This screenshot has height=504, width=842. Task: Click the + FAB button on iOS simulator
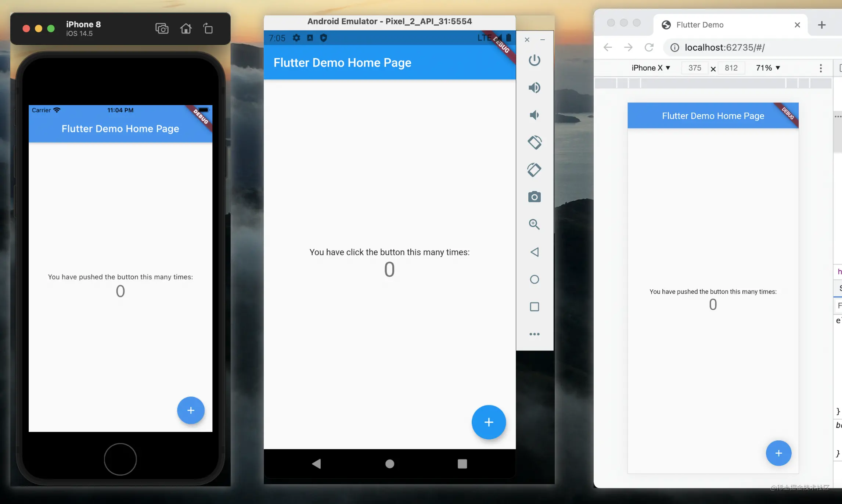pyautogui.click(x=191, y=410)
